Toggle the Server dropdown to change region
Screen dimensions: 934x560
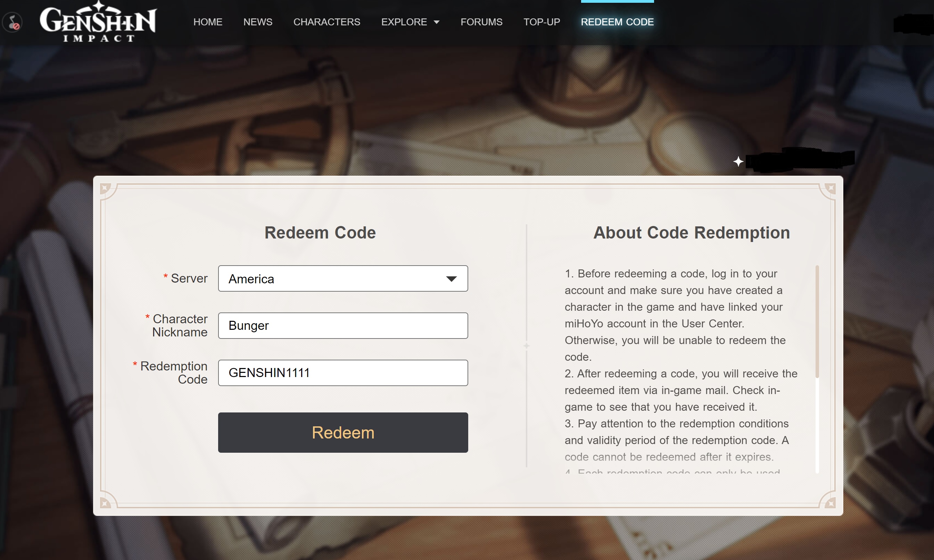pos(343,278)
